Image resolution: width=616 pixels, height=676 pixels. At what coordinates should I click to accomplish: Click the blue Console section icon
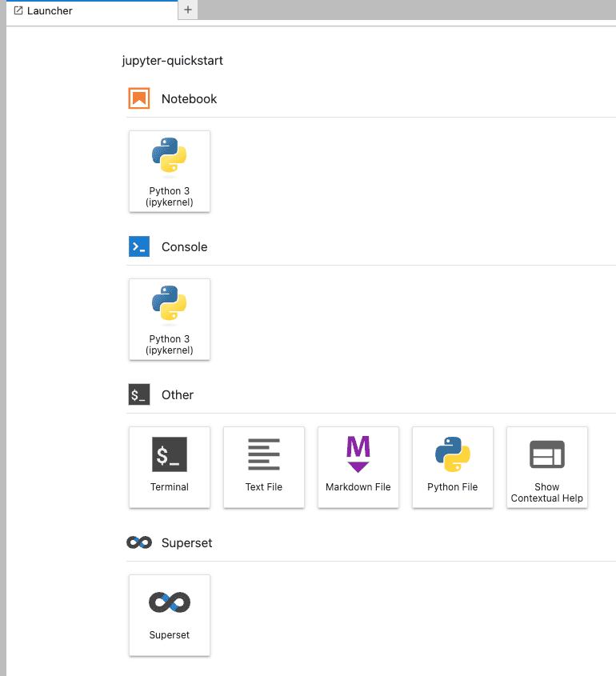139,246
